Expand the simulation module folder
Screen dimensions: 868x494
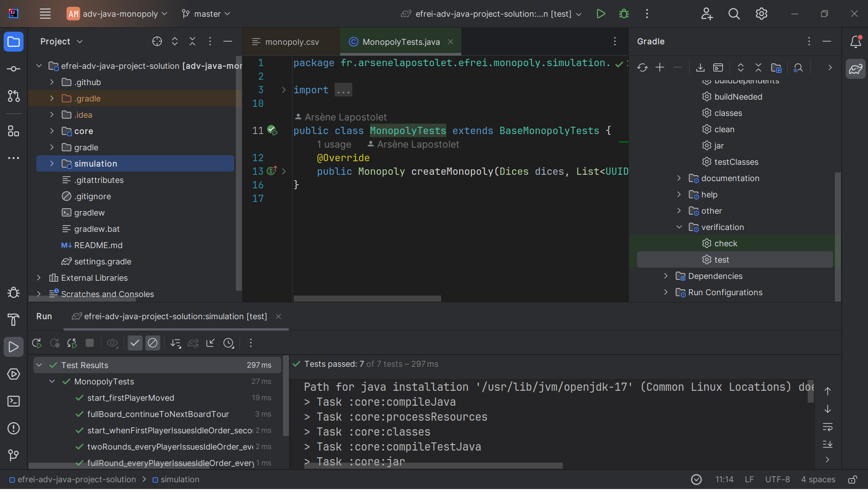(52, 163)
